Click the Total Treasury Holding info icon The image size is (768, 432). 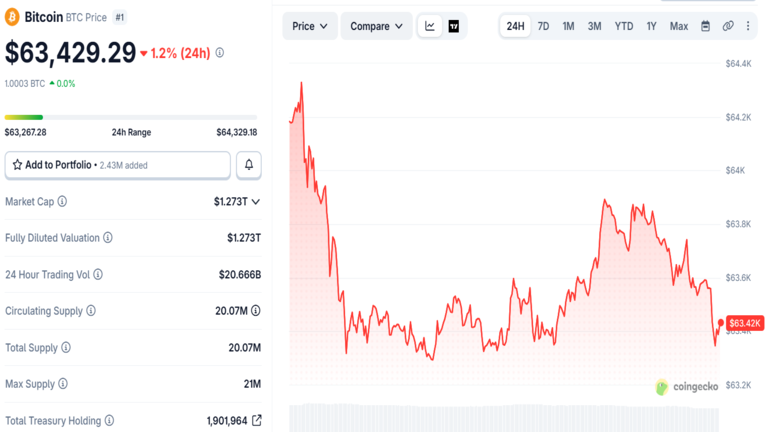pos(110,420)
